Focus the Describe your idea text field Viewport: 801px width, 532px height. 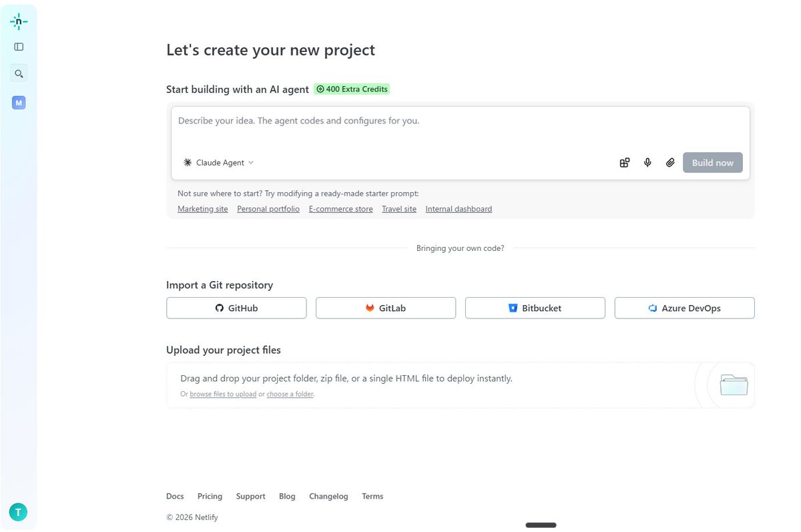tap(461, 129)
